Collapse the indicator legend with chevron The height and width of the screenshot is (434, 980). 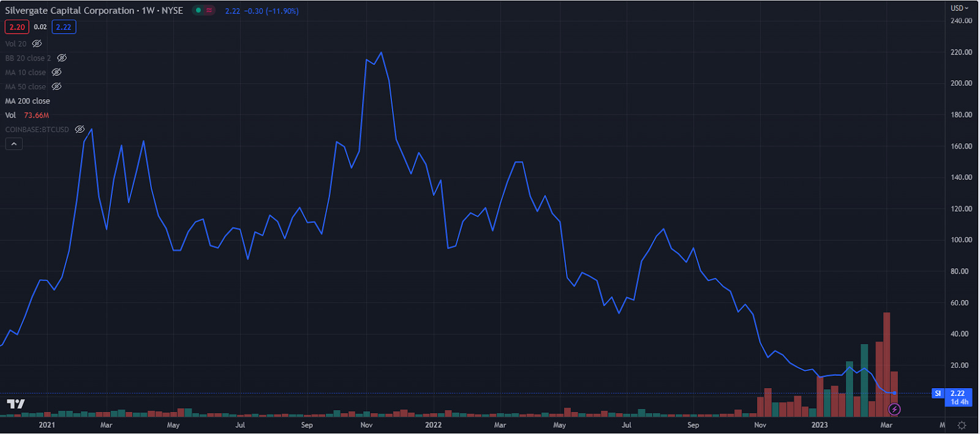[14, 144]
